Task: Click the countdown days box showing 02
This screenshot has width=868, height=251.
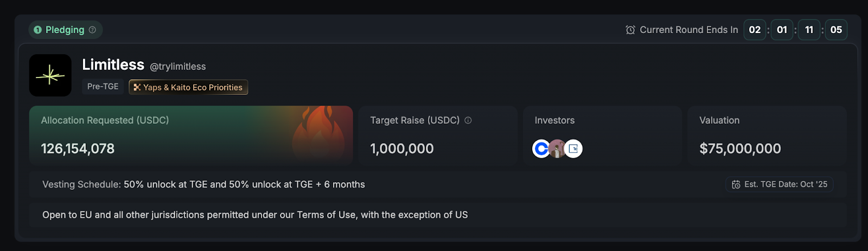Action: coord(755,30)
